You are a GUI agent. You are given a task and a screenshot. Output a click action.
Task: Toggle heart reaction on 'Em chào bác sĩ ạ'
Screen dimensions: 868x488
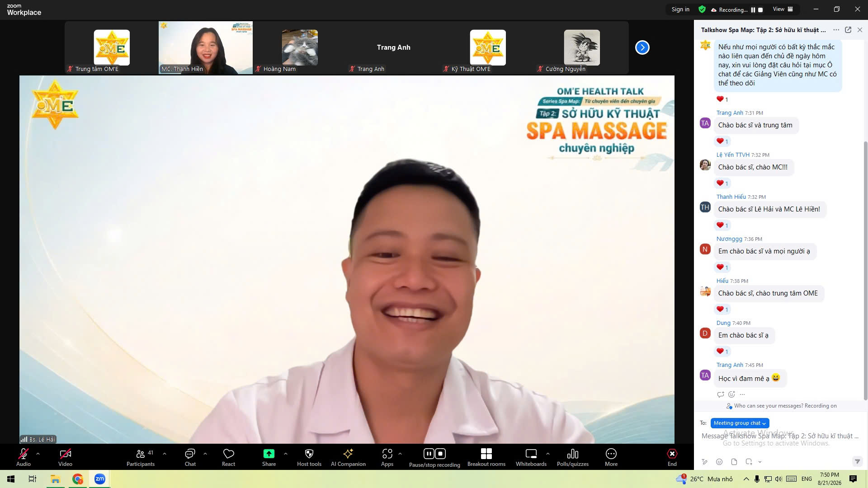coord(722,351)
